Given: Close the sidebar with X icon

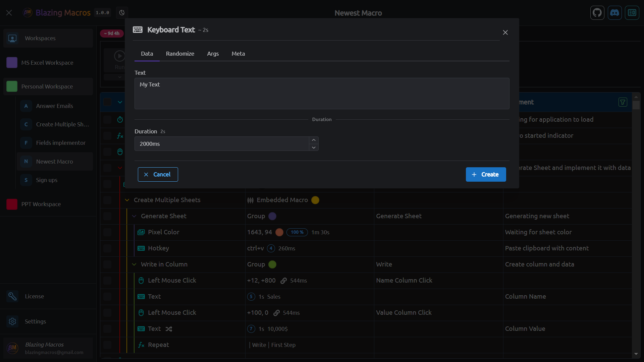Looking at the screenshot, I should click(x=9, y=13).
